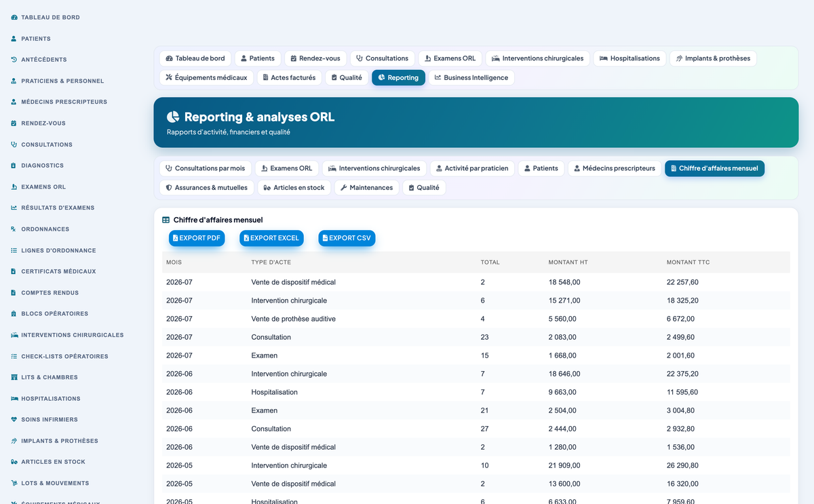Click the Export CSV button

[347, 238]
